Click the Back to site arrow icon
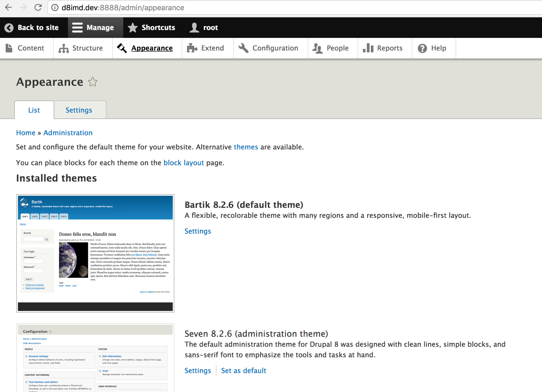Screen dimensions: 542x392 [x=9, y=28]
